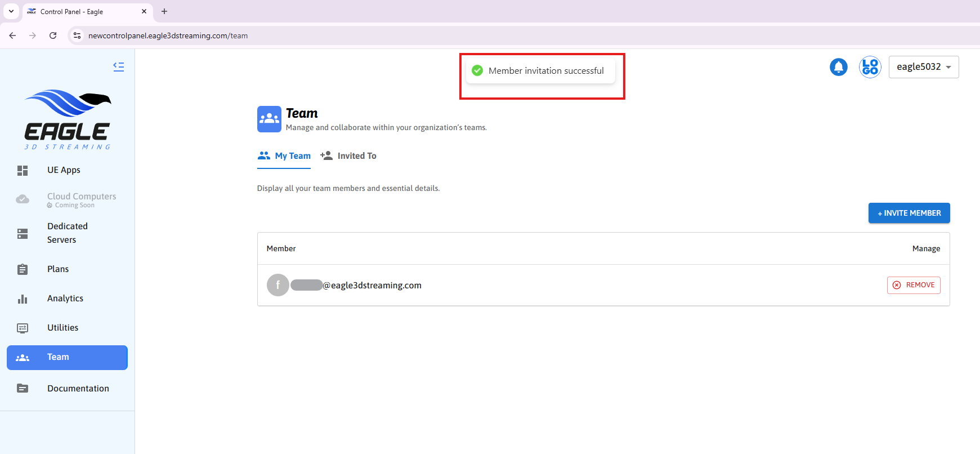Image resolution: width=980 pixels, height=454 pixels.
Task: Open the browser tab list dropdown arrow
Action: click(11, 11)
